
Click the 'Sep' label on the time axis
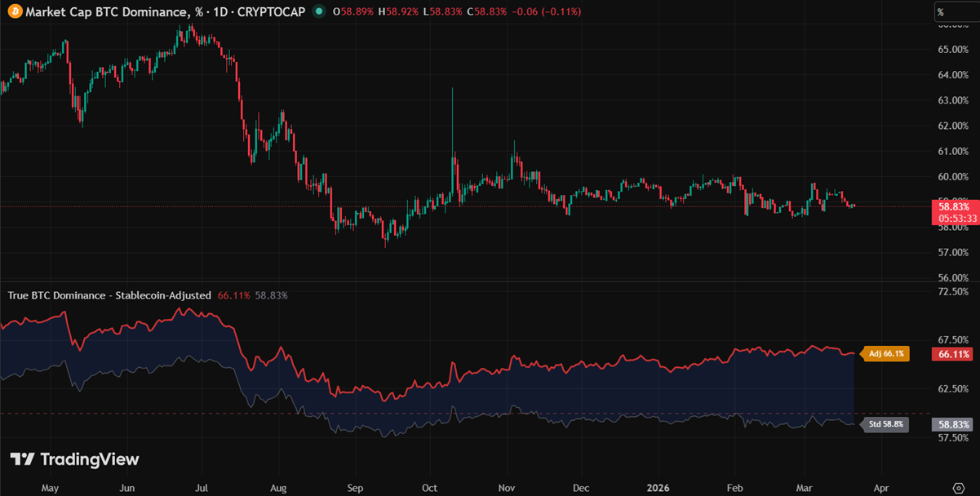(x=355, y=487)
